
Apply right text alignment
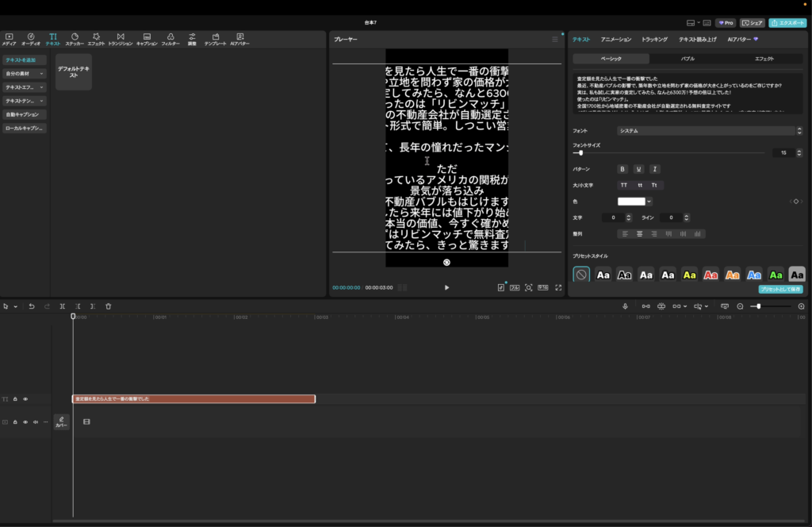pos(654,233)
